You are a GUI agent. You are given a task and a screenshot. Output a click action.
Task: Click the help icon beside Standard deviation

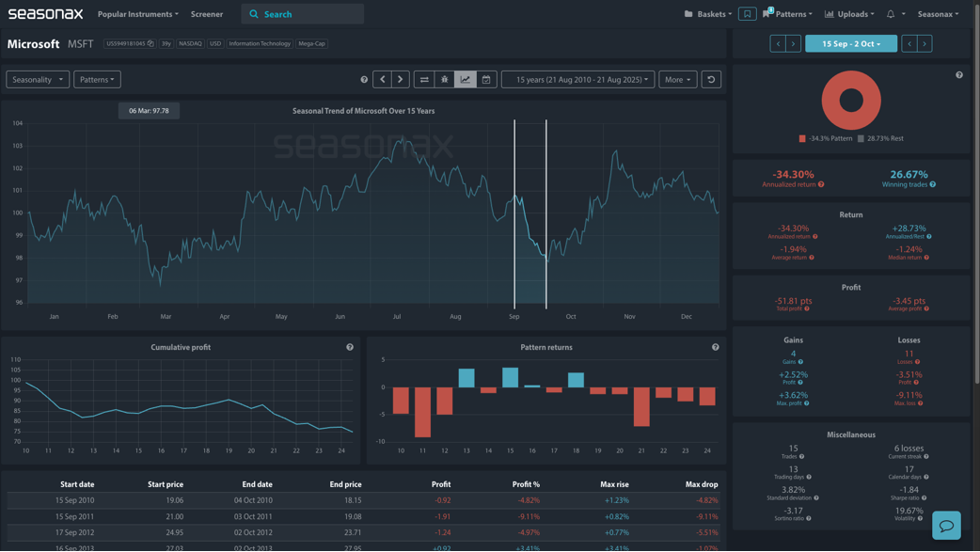point(816,498)
